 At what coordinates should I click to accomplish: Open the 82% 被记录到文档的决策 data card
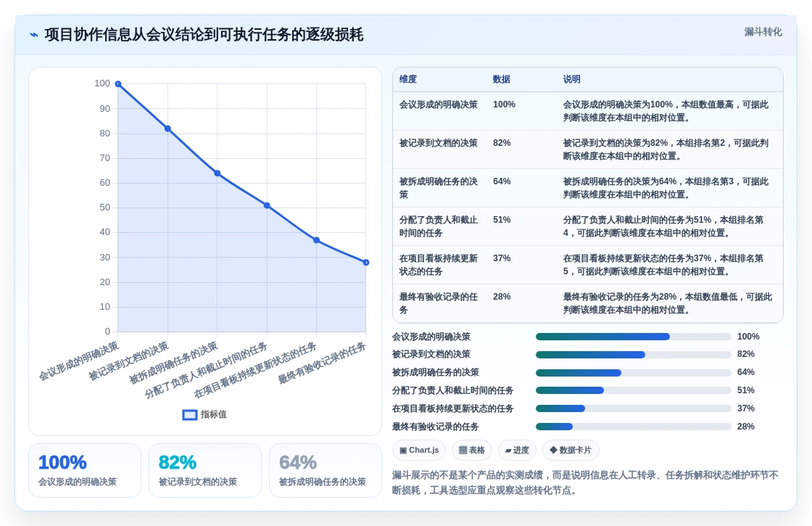click(x=205, y=471)
